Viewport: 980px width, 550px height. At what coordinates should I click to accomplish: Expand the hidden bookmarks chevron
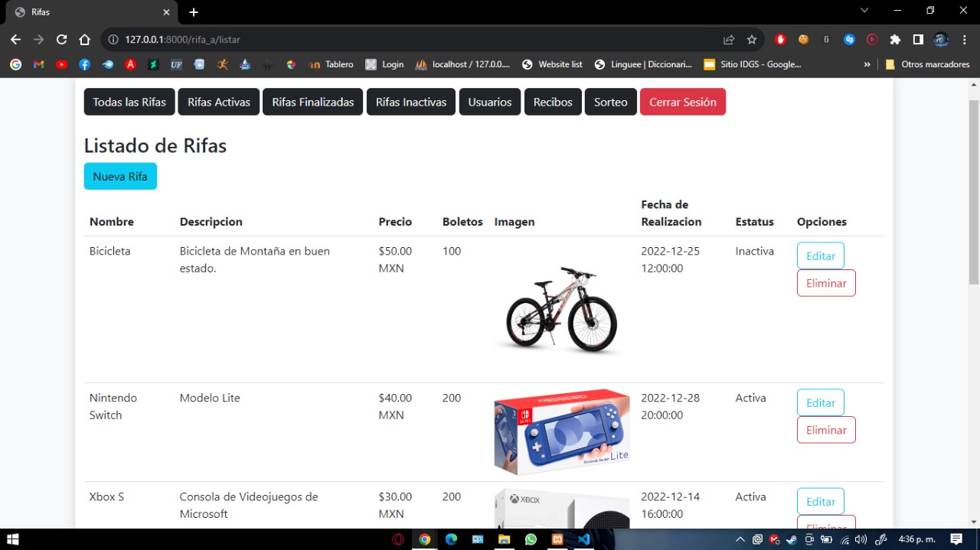click(x=867, y=65)
